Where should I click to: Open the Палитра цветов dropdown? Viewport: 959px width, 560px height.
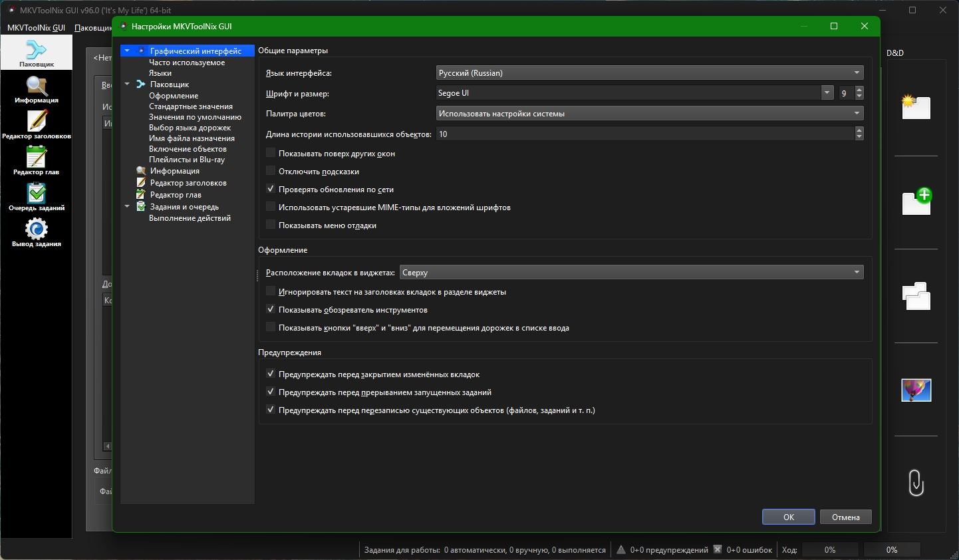pyautogui.click(x=649, y=114)
